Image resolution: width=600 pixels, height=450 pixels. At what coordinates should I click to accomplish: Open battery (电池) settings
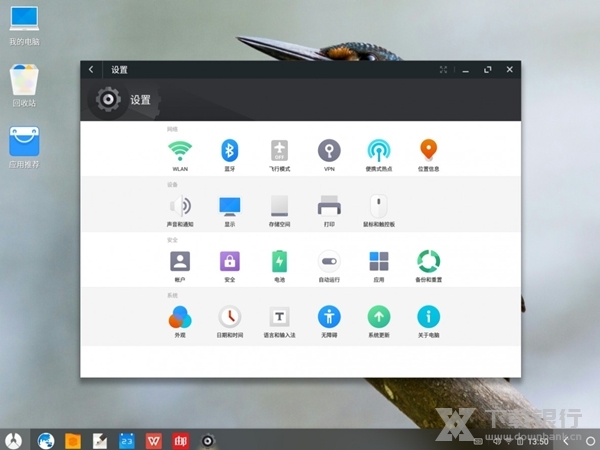coord(279,262)
